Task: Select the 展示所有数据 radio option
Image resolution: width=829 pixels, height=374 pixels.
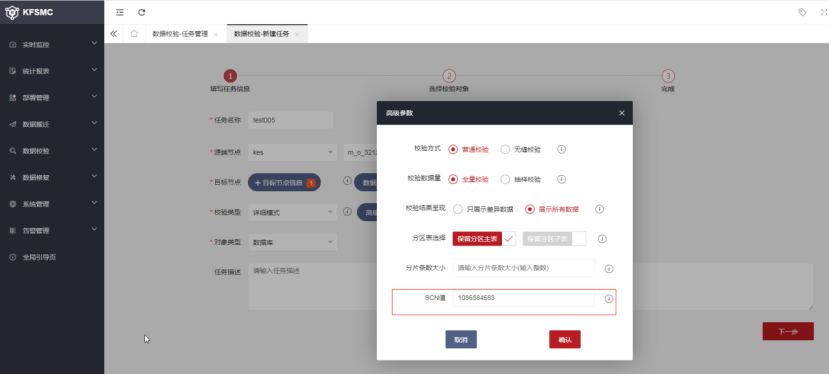Action: point(552,209)
